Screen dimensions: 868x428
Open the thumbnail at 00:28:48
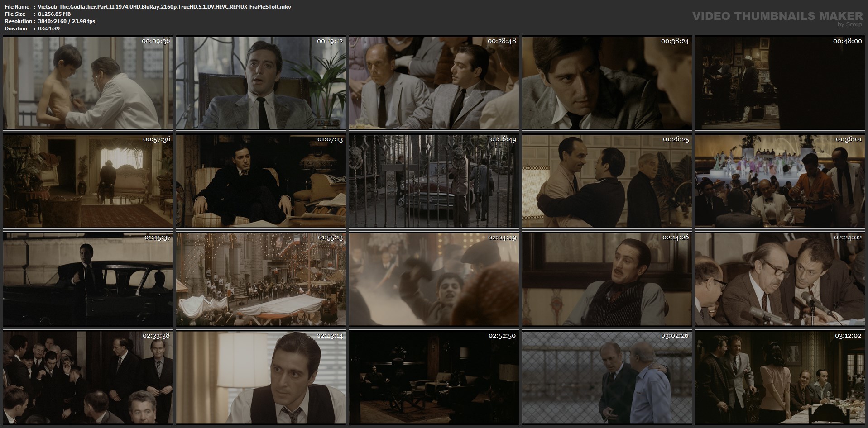[434, 83]
